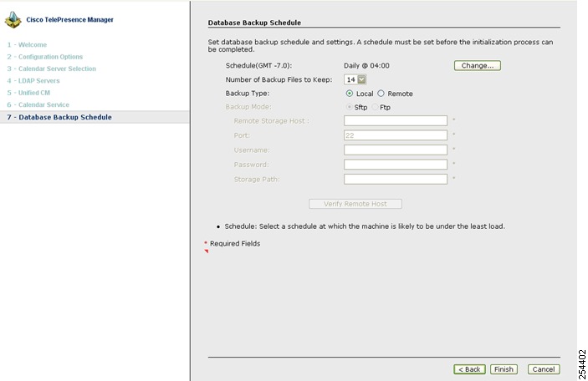The image size is (588, 381).
Task: Click the 'Daily @ 04:00' schedule value
Action: point(366,65)
